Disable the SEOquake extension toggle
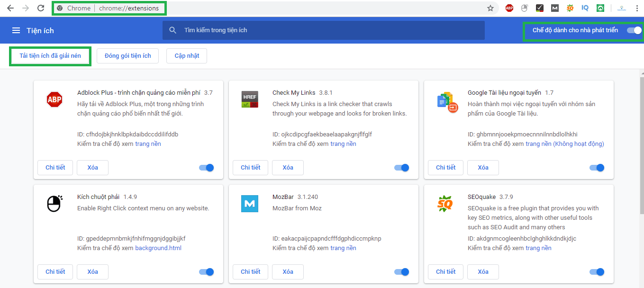644x288 pixels. (597, 272)
